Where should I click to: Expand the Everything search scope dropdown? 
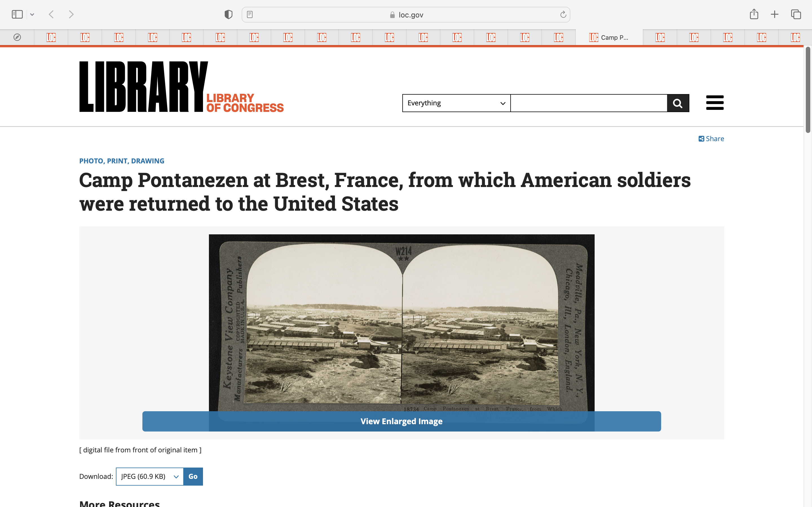pyautogui.click(x=456, y=103)
